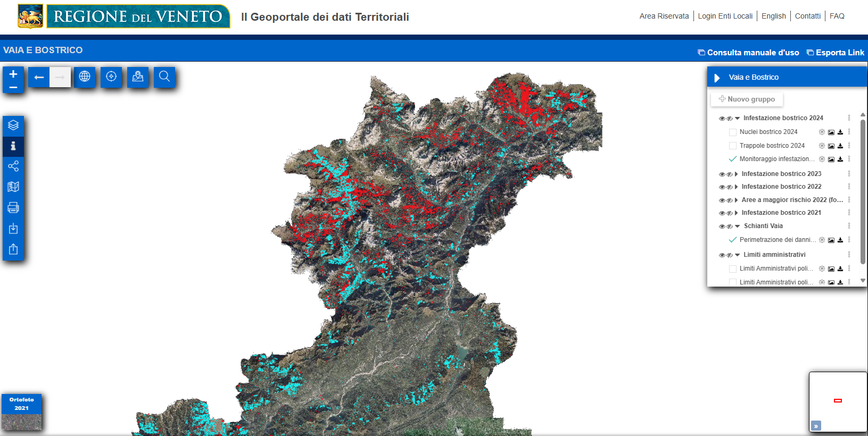
Task: Click the download-into-tray sidebar icon
Action: click(x=13, y=229)
